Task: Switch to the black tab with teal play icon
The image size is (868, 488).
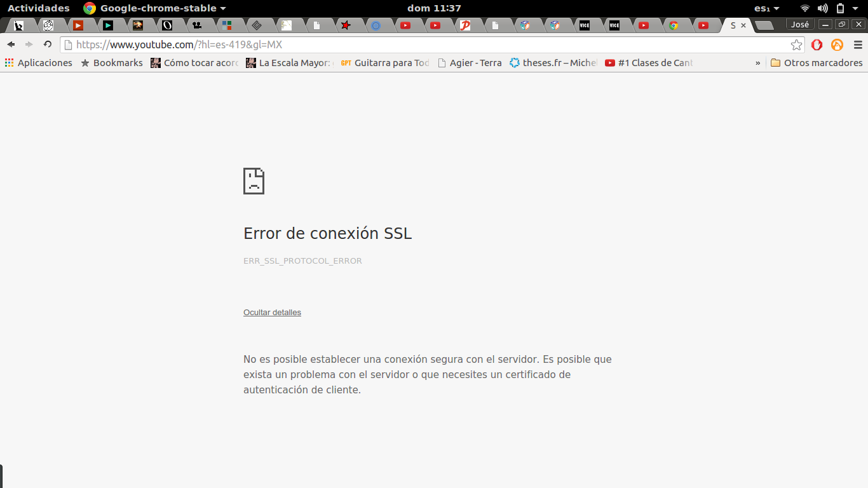Action: (x=108, y=25)
